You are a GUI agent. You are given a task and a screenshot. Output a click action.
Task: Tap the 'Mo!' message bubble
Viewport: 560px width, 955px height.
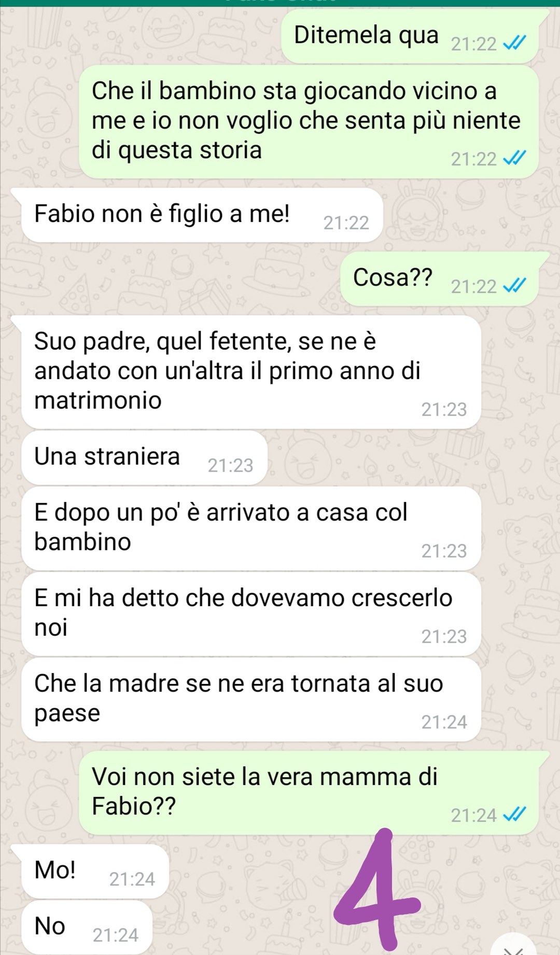click(95, 872)
